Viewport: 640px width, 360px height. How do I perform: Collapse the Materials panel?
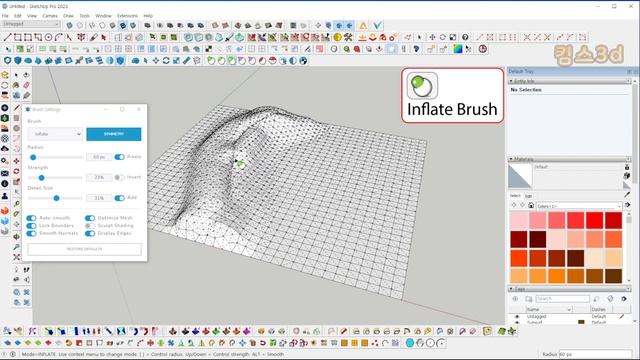pos(511,159)
